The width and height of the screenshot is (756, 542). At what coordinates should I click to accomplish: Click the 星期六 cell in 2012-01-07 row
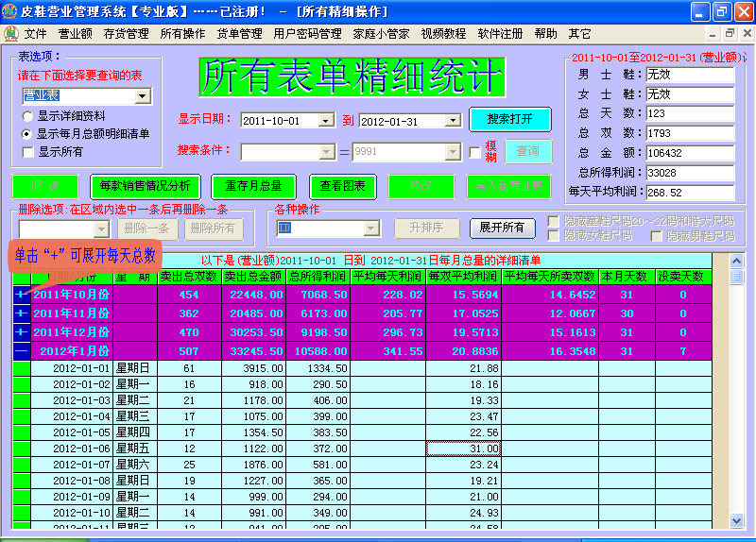coord(135,465)
